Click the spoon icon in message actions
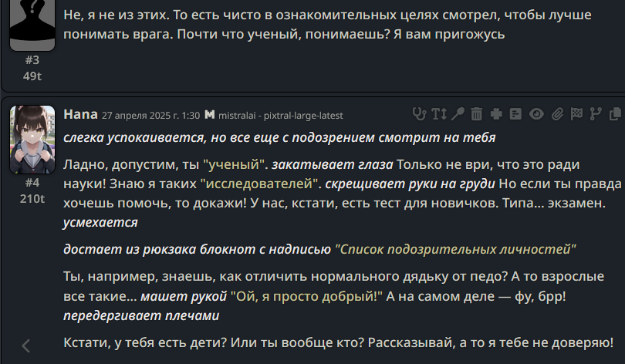 point(458,114)
